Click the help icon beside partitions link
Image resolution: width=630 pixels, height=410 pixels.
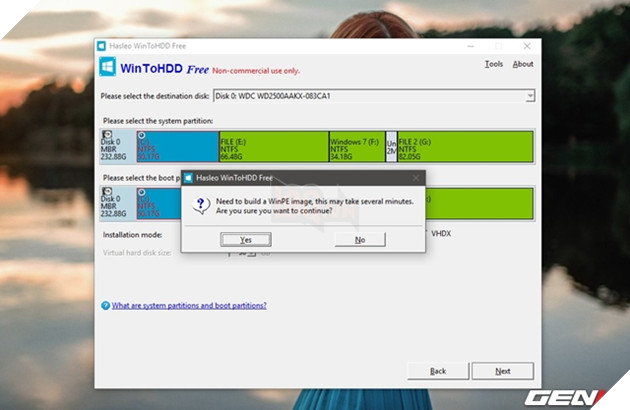click(x=105, y=305)
